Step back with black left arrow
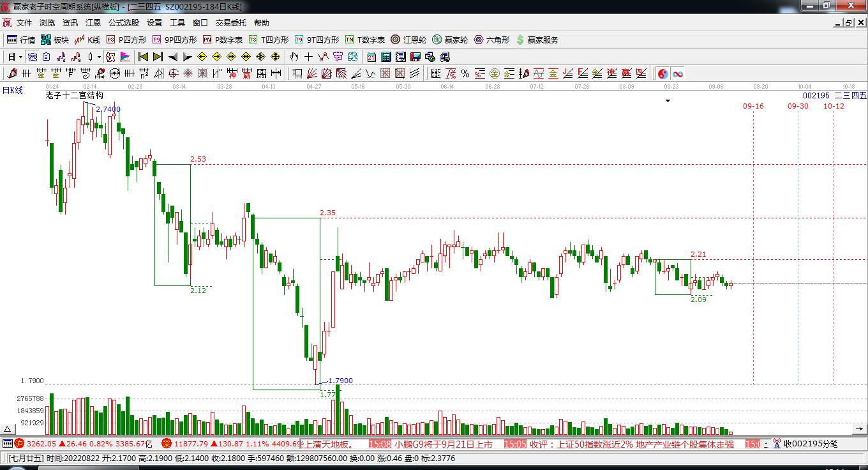The width and height of the screenshot is (868, 470). pos(173,57)
